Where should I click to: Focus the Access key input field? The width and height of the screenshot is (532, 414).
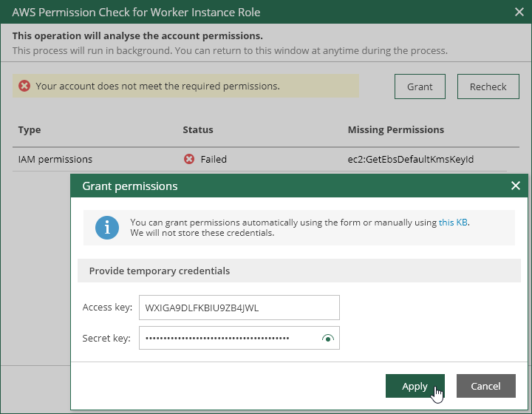click(239, 308)
